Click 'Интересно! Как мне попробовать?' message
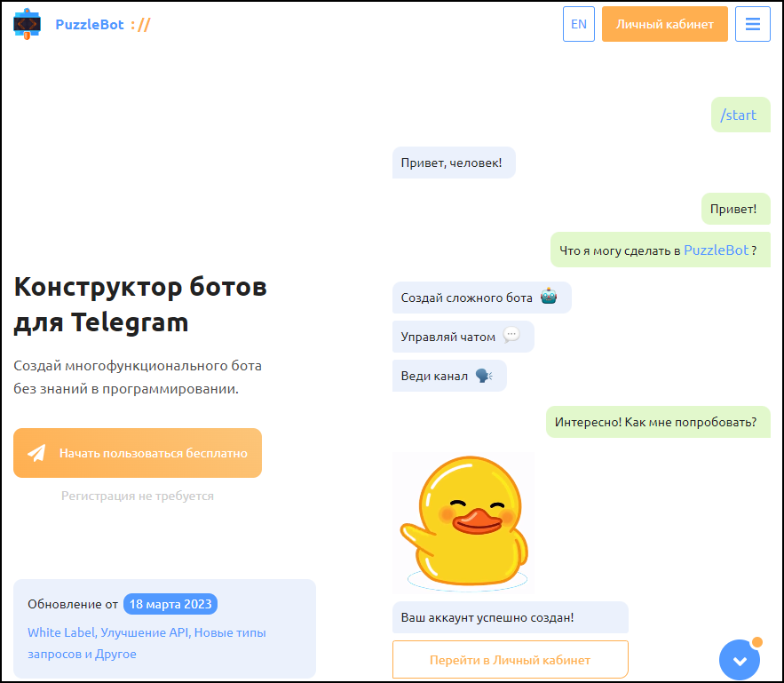Image resolution: width=784 pixels, height=683 pixels. click(x=658, y=422)
